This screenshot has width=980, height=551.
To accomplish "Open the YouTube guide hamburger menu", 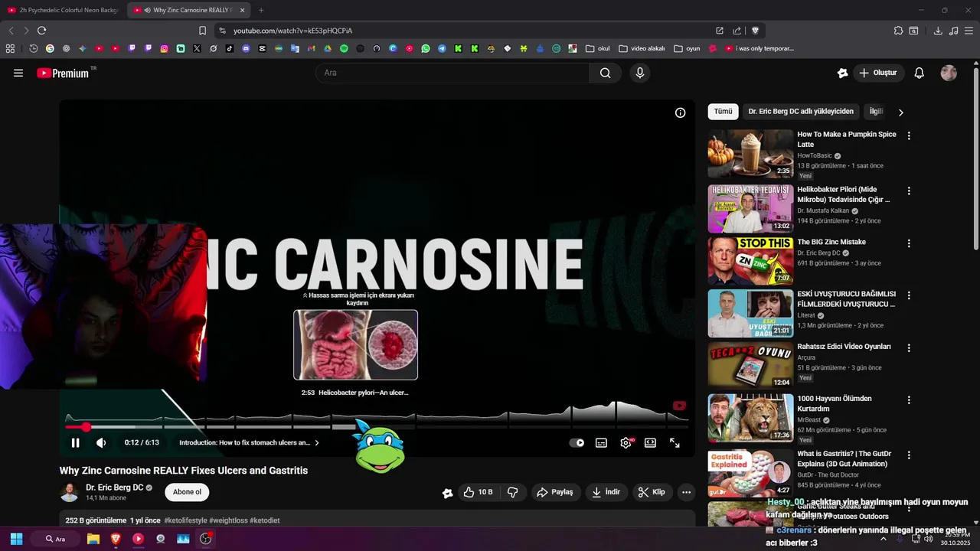I will pos(18,73).
